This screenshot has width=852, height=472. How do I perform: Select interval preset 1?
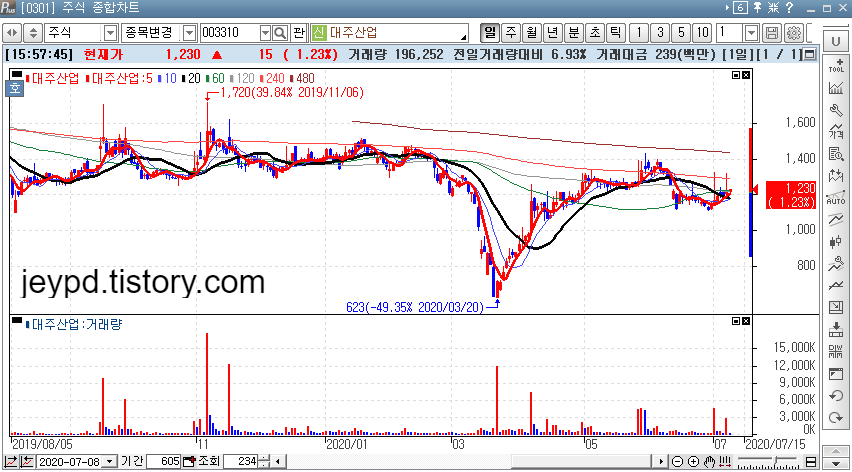click(x=639, y=33)
